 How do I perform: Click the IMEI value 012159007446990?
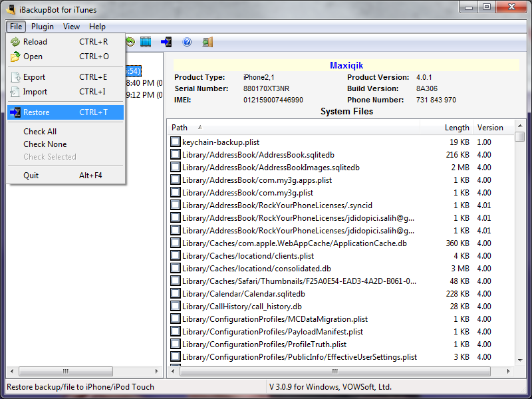[x=273, y=100]
